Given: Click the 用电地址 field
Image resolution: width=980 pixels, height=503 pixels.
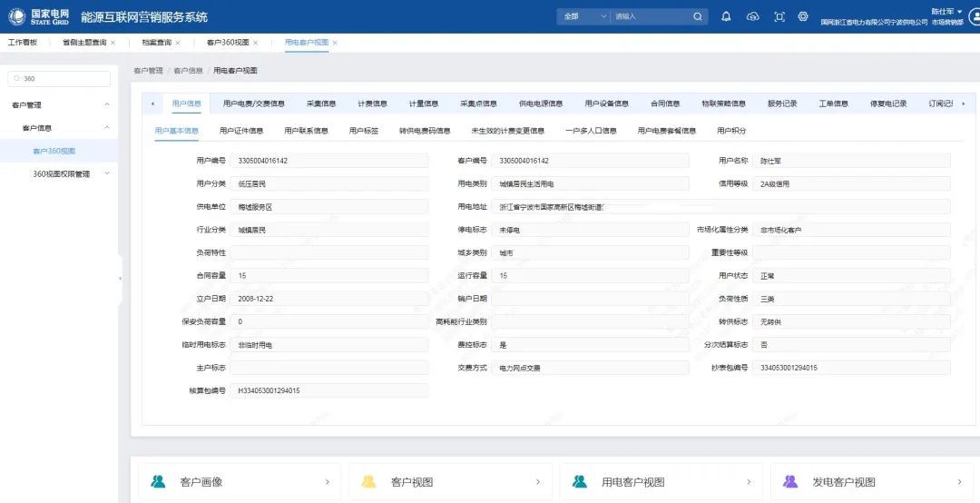Looking at the screenshot, I should 720,206.
